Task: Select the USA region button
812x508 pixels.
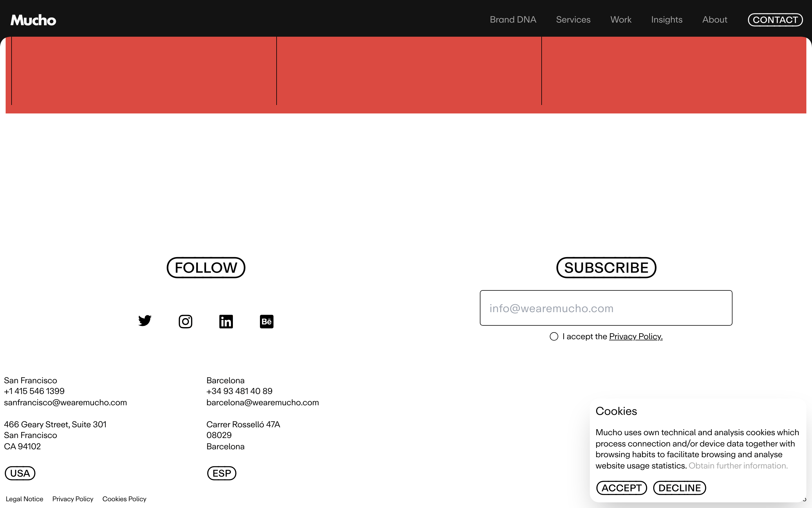Action: pyautogui.click(x=20, y=473)
